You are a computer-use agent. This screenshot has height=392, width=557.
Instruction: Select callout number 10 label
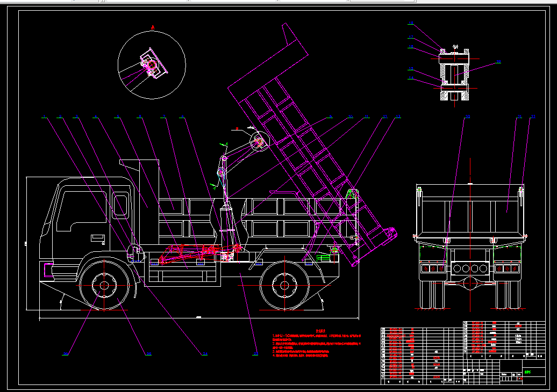[x=351, y=116]
